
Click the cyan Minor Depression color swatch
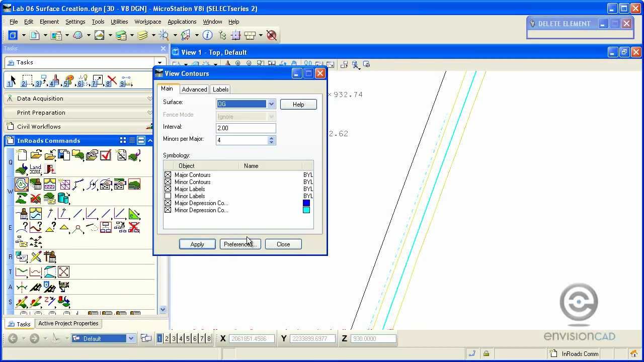click(x=306, y=210)
